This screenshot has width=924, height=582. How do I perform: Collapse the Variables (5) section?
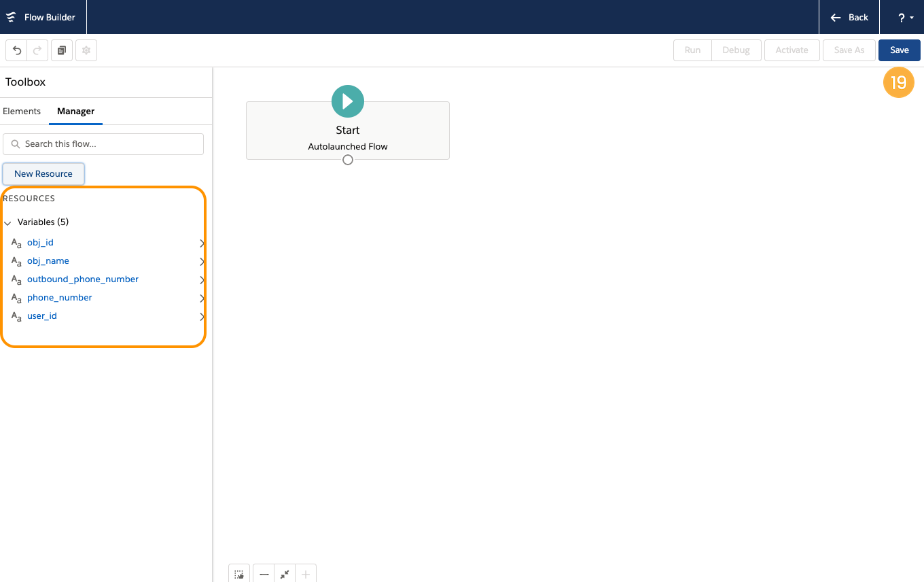[x=7, y=222]
